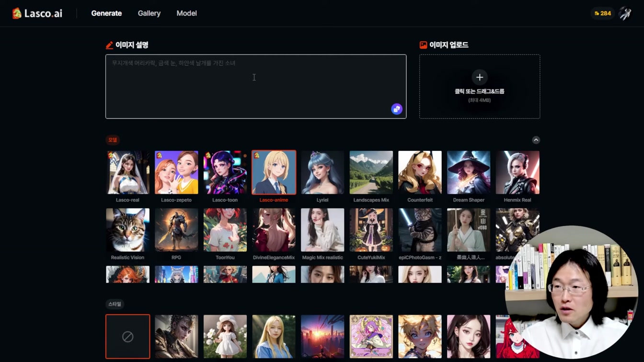Open the user profile avatar

tap(625, 13)
